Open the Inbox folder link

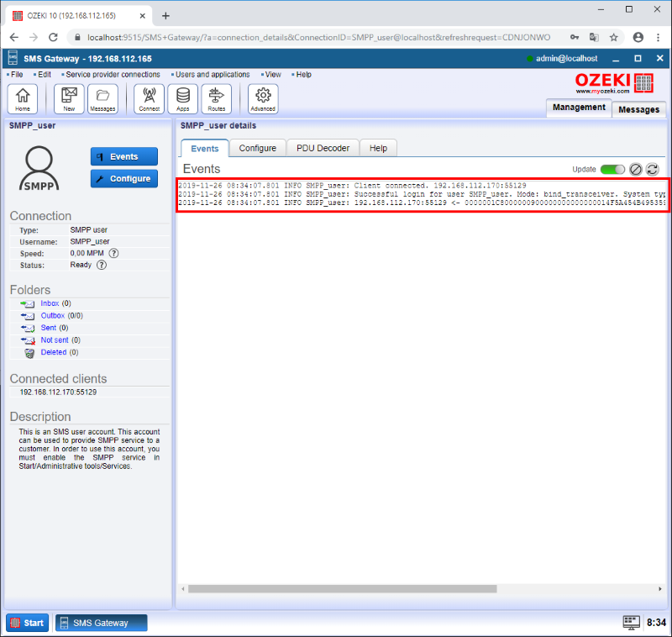[x=50, y=303]
